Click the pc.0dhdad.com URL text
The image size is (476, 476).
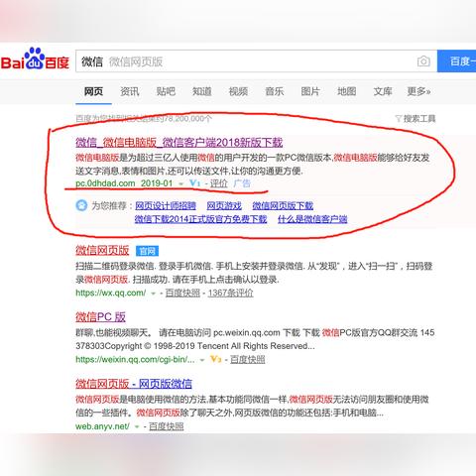(x=105, y=183)
